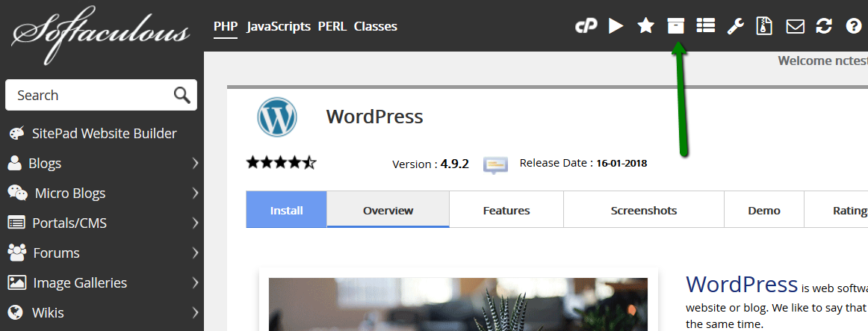Click the Micro Blogs chat icon
Viewport: 868px width, 331px height.
[18, 193]
